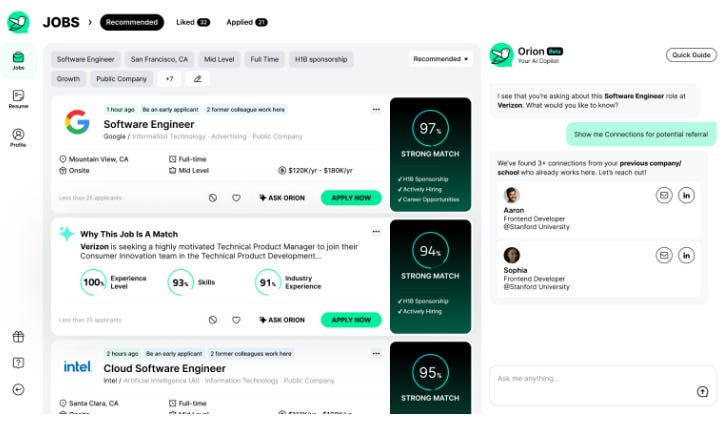Click the H1B sponsorship filter chip
Image resolution: width=725 pixels, height=421 pixels.
click(x=321, y=59)
